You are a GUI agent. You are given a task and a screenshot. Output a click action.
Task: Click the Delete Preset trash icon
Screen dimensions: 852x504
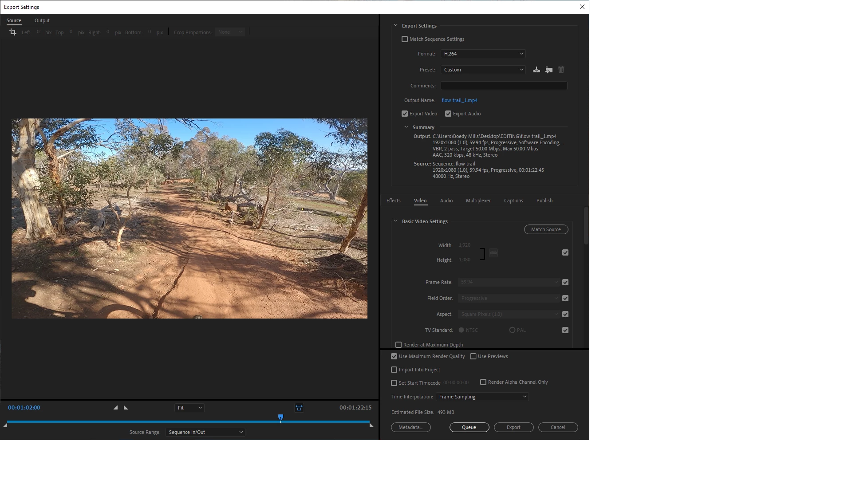pos(561,70)
